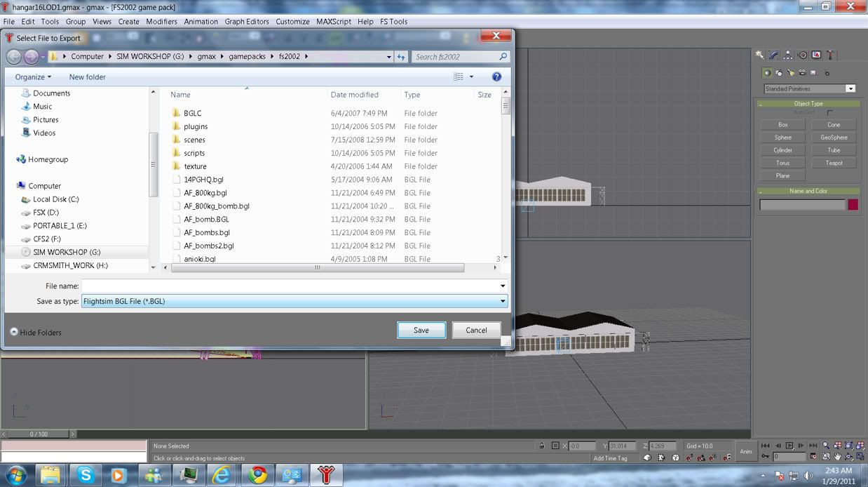This screenshot has height=487, width=868.
Task: Collapse the Object Type rollout
Action: coord(808,103)
